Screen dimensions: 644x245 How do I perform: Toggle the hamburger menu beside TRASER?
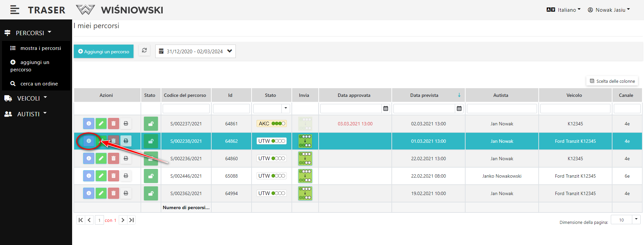pyautogui.click(x=14, y=10)
